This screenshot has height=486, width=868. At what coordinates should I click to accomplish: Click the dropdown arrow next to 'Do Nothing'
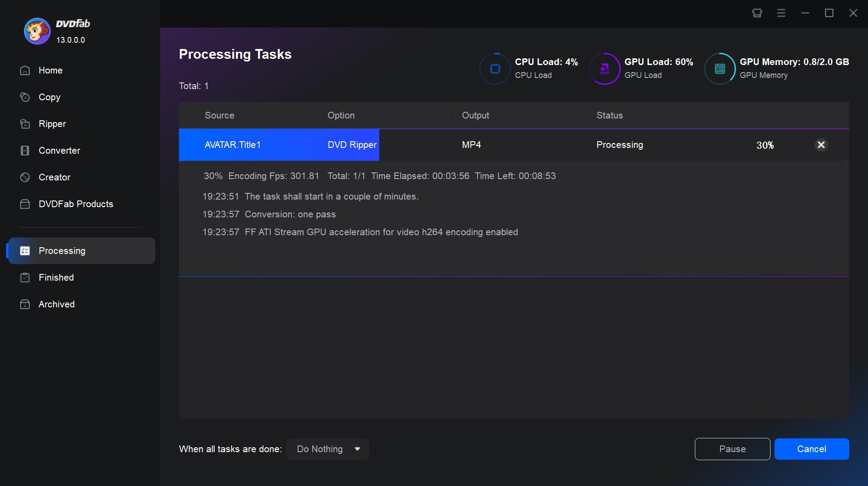tap(357, 449)
